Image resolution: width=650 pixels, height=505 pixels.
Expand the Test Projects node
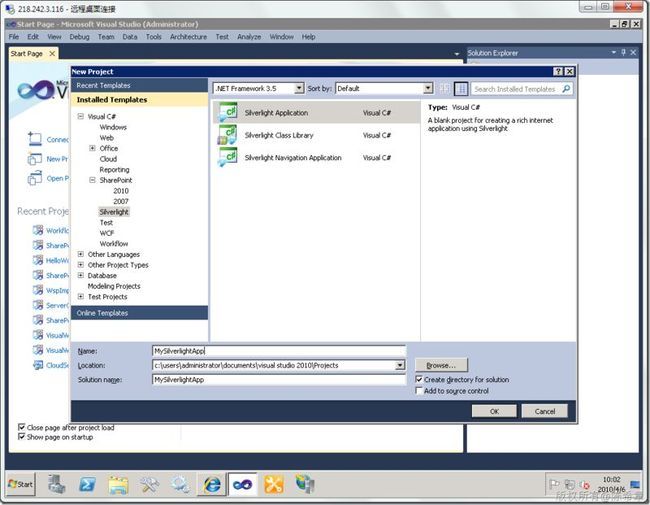80,296
